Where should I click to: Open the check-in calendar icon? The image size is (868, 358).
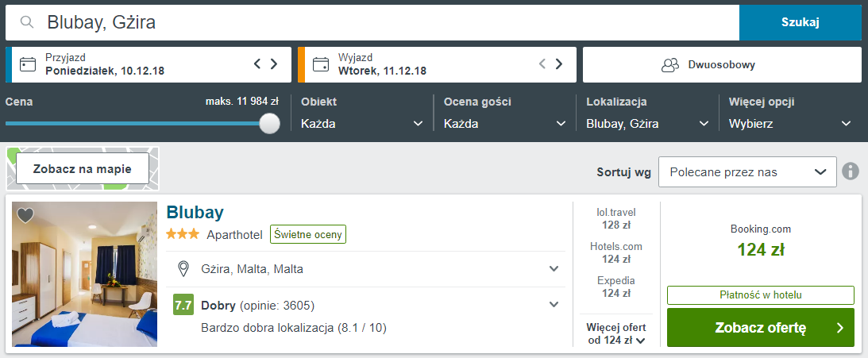[27, 65]
